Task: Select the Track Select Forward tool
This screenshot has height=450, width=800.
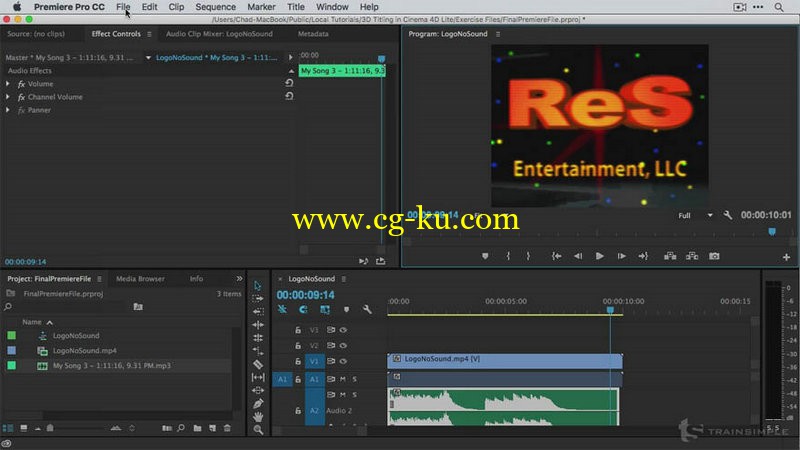Action: (258, 298)
